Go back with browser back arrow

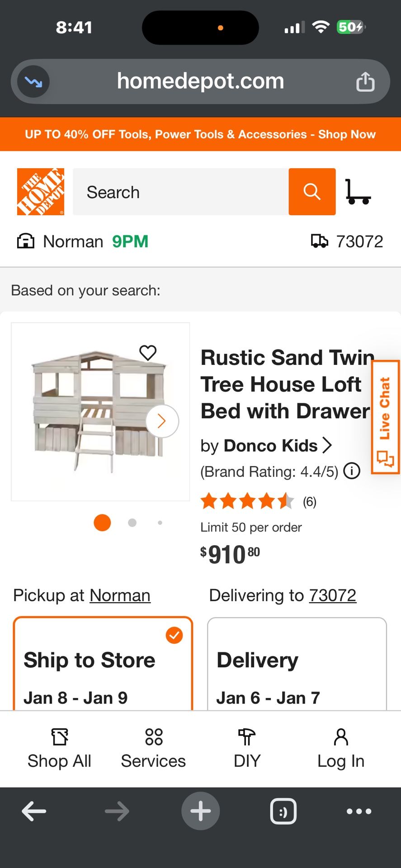click(34, 811)
